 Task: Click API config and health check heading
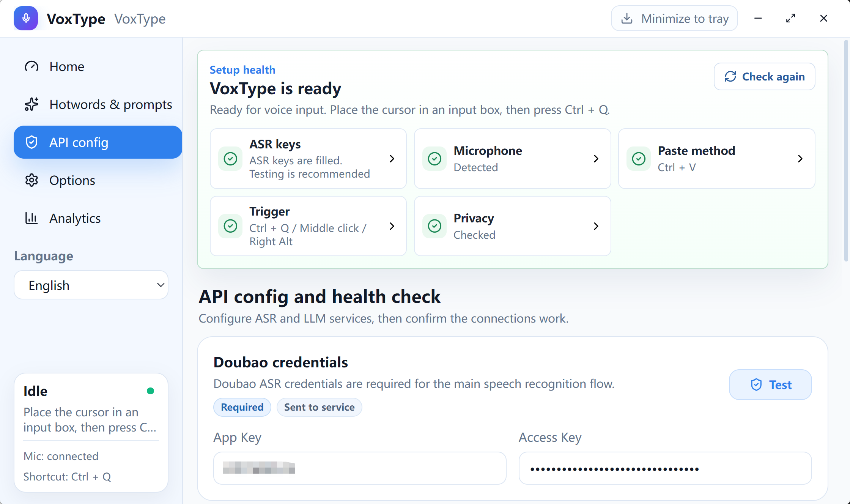tap(320, 296)
